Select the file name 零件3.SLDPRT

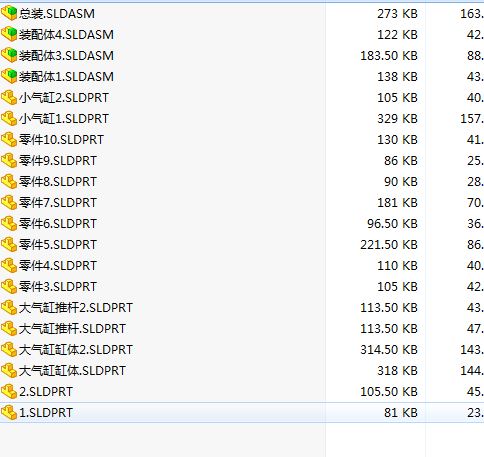tap(58, 287)
